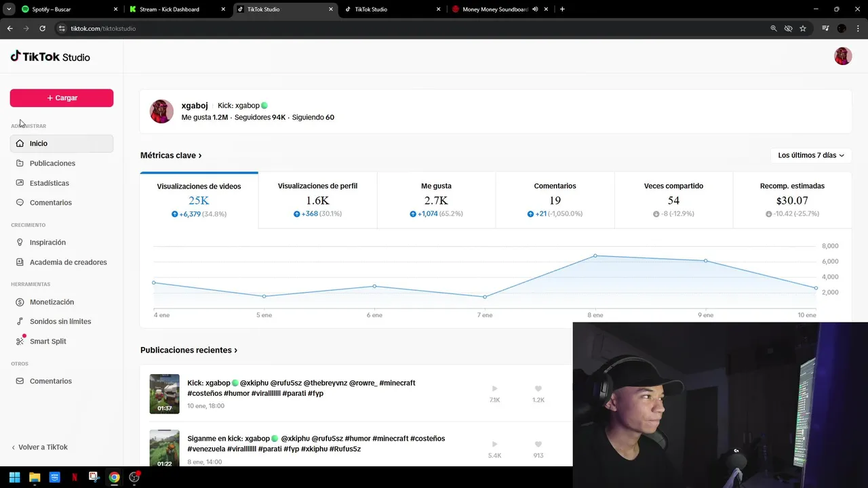Image resolution: width=868 pixels, height=488 pixels.
Task: Open the 01:22 video thumbnail
Action: point(165,448)
